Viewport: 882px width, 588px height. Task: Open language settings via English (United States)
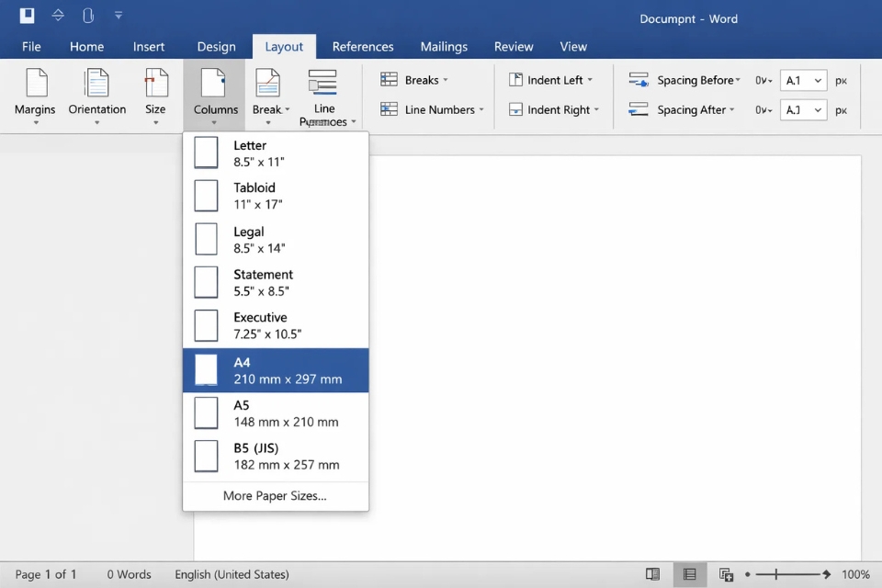coord(232,574)
